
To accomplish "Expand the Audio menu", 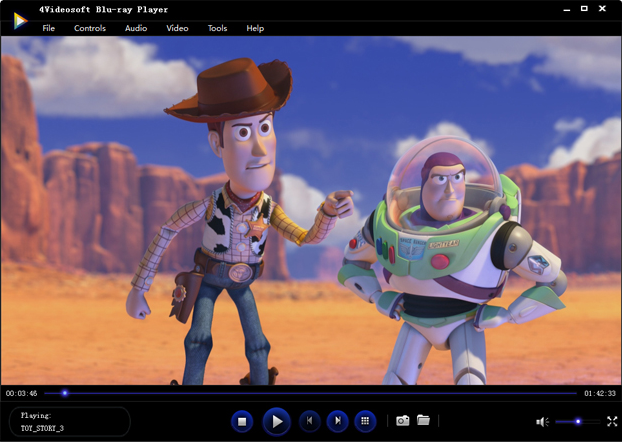I will click(x=136, y=28).
